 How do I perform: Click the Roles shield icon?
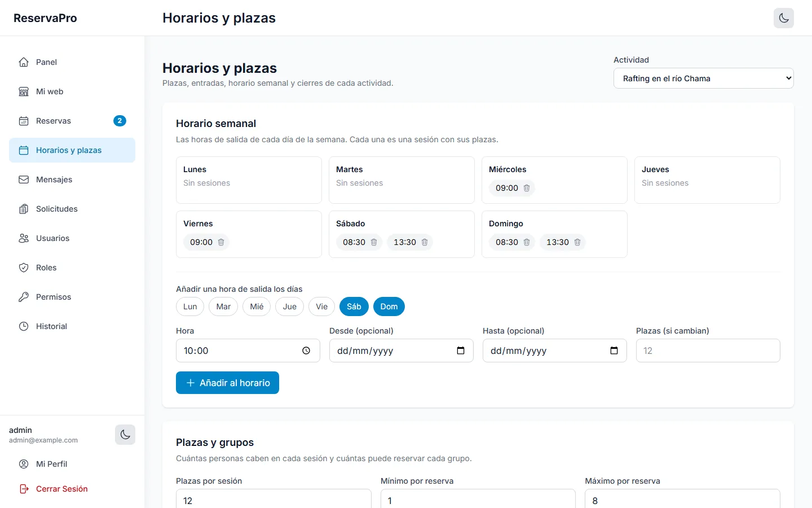(x=24, y=268)
